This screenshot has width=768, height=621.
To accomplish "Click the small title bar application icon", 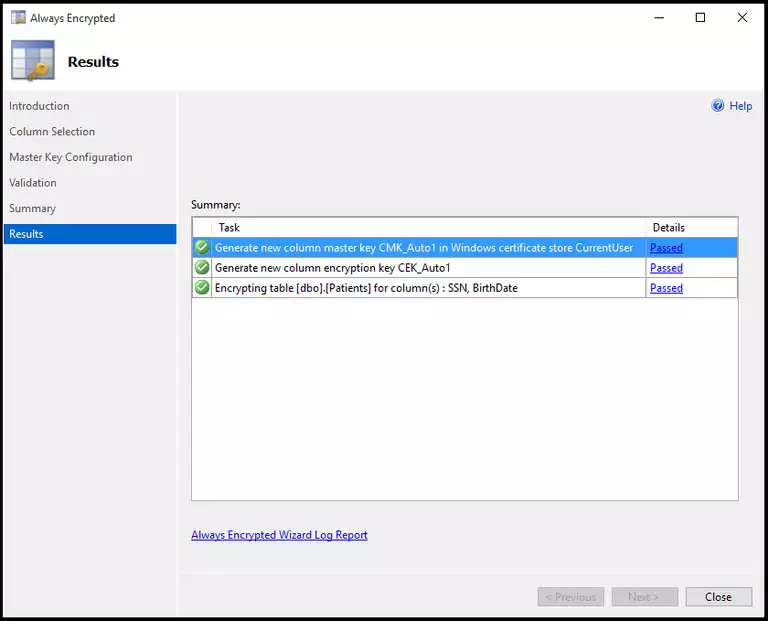I will (x=18, y=18).
